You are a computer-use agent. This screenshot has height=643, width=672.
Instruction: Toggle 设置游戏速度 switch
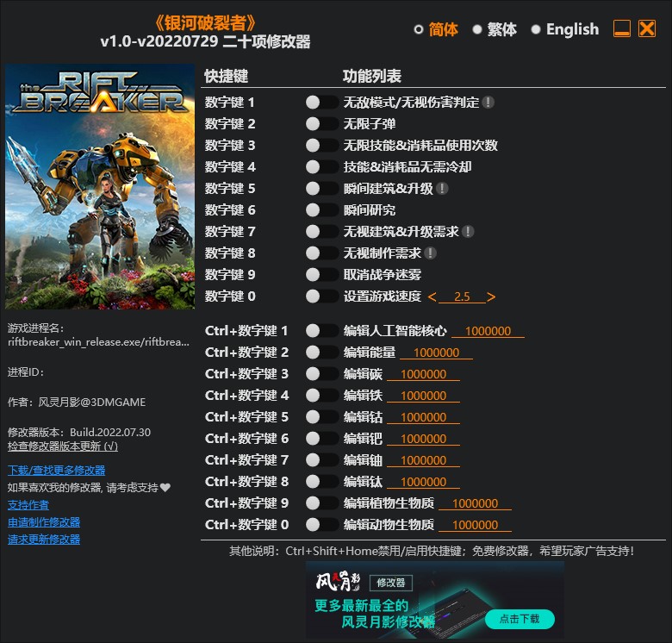[x=322, y=296]
